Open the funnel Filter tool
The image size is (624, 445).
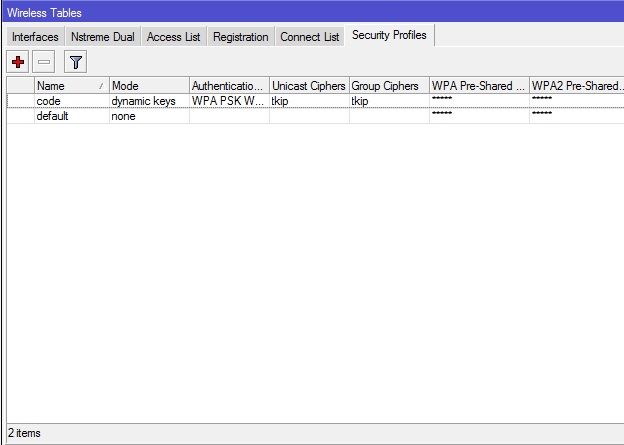pos(75,62)
